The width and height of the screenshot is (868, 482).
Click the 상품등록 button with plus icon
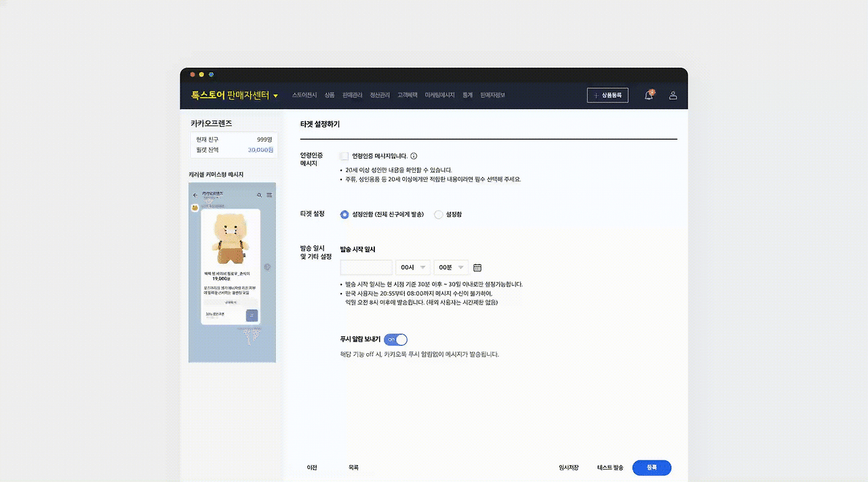[x=607, y=95]
